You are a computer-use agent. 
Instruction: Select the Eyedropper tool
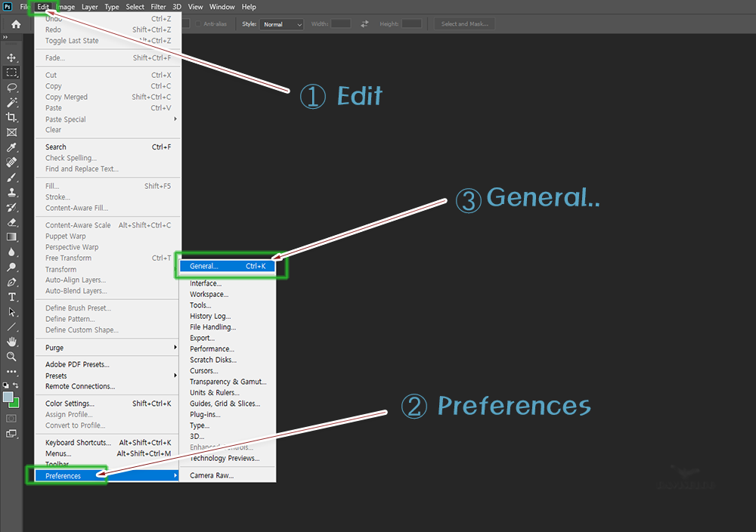point(11,147)
